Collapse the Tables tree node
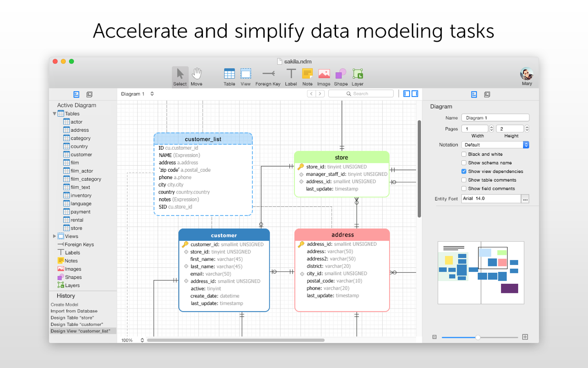The height and width of the screenshot is (368, 588). 54,114
